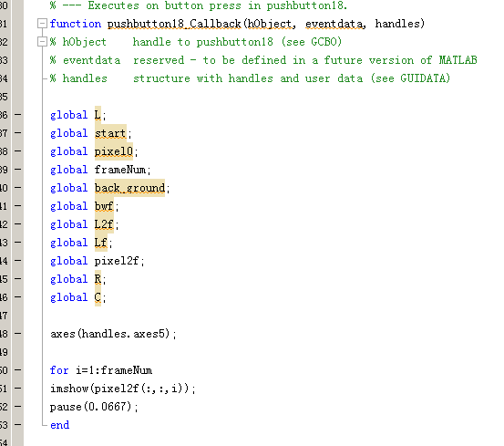This screenshot has width=504, height=446.
Task: Click the hObject argument in function line
Action: 270,24
